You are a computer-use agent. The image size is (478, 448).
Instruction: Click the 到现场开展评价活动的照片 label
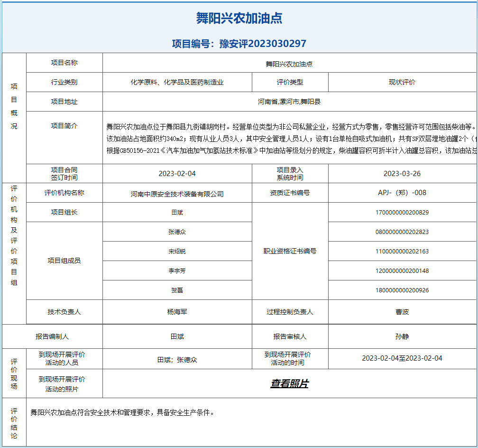(62, 384)
